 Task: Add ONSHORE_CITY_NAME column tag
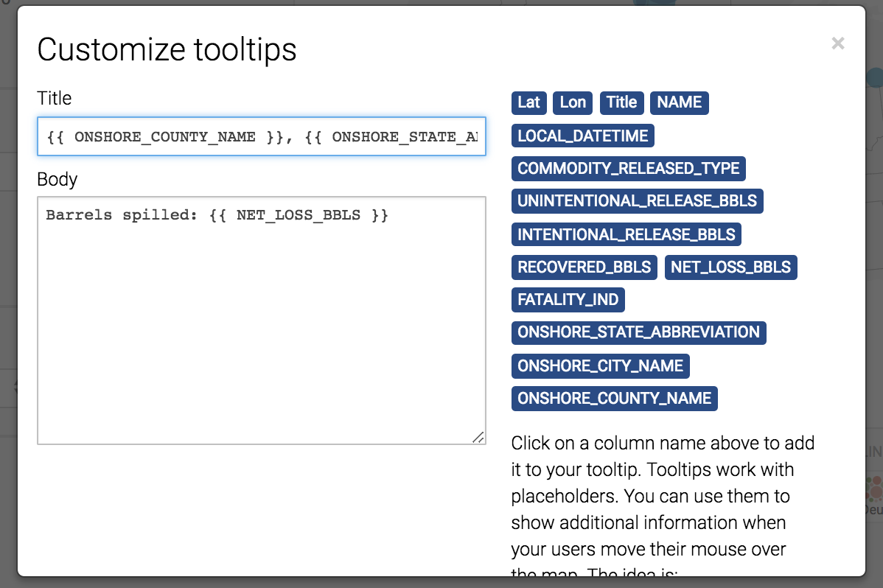[x=600, y=366]
